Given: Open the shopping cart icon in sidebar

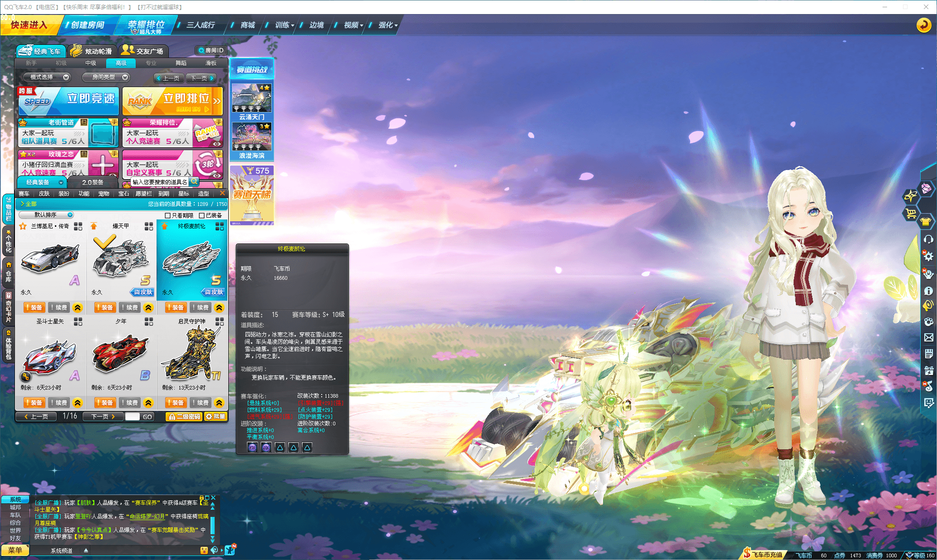Looking at the screenshot, I should click(x=910, y=213).
